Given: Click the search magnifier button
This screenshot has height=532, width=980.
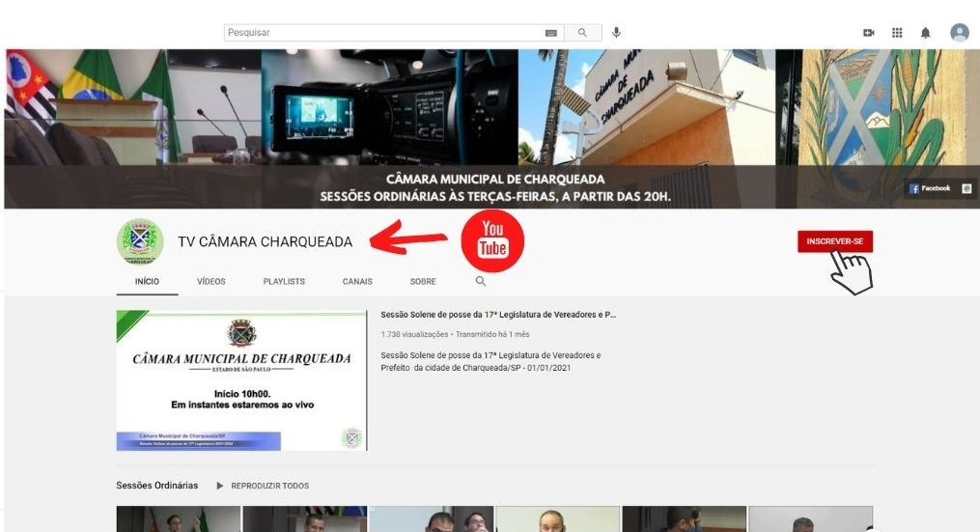Looking at the screenshot, I should point(582,33).
